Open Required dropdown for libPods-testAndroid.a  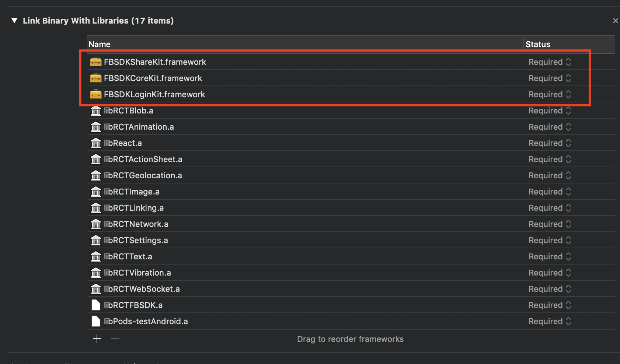[568, 321]
